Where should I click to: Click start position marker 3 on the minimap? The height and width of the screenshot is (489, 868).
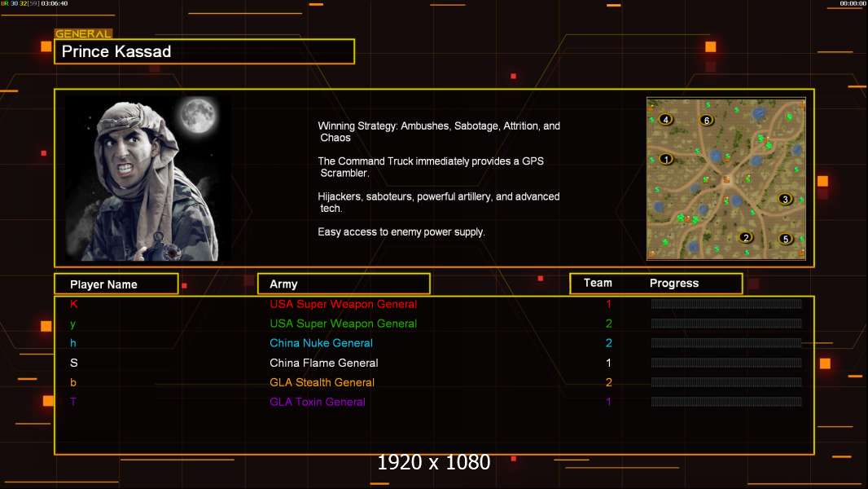784,199
